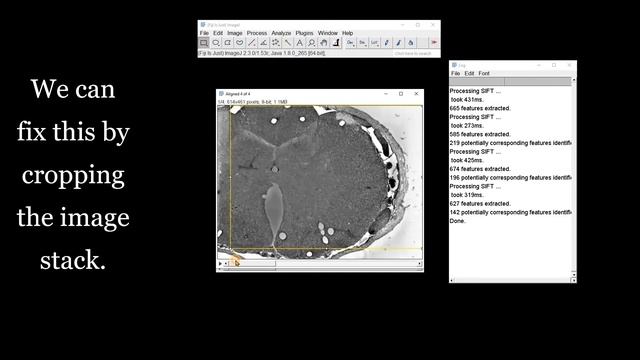Play the Aligned stack animation
The image size is (640, 360).
[220, 264]
